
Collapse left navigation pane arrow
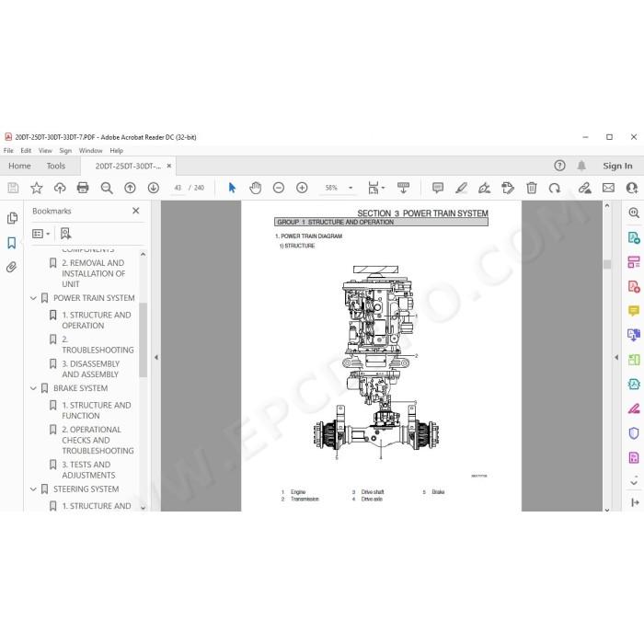(156, 357)
